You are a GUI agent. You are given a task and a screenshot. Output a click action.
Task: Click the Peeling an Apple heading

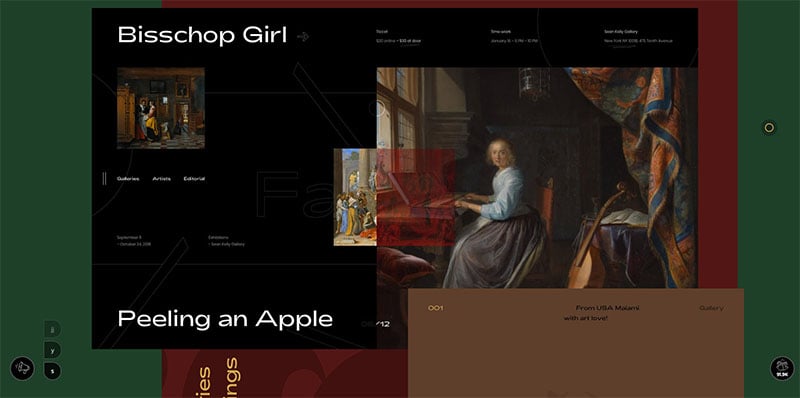pos(225,319)
